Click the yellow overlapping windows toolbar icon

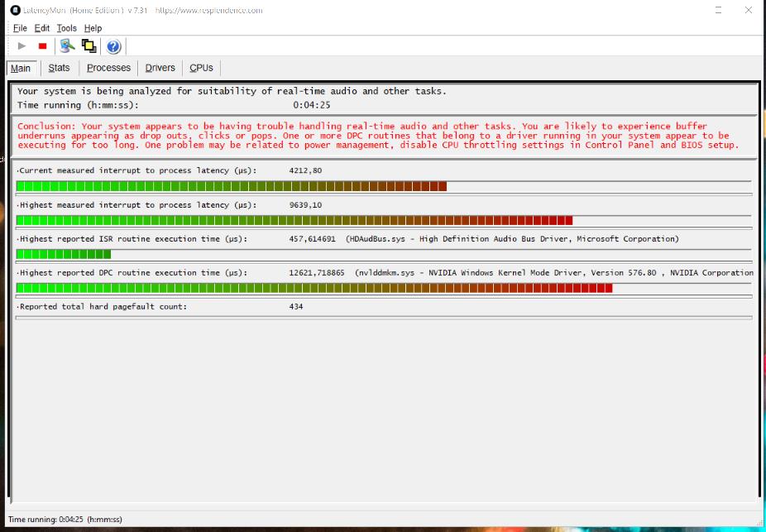(x=89, y=46)
